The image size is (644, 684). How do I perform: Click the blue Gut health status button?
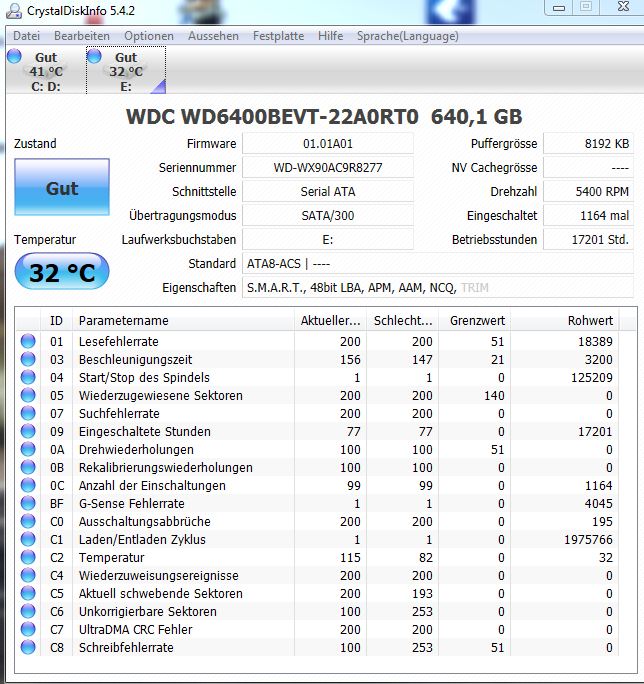[x=62, y=188]
